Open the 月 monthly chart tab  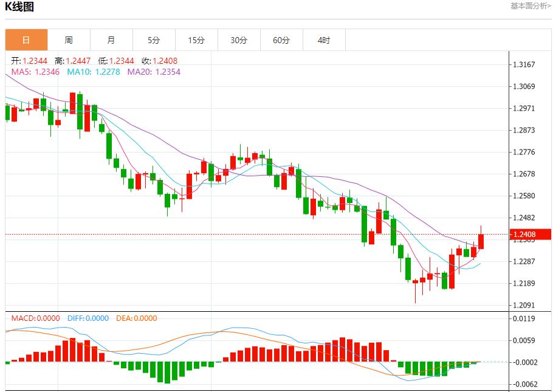[x=111, y=40]
